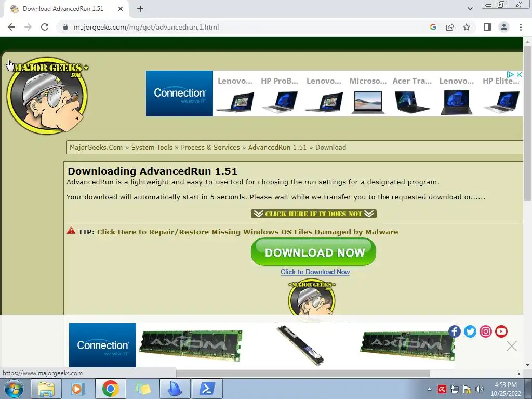Open Process & Services breadcrumb link

click(x=210, y=147)
